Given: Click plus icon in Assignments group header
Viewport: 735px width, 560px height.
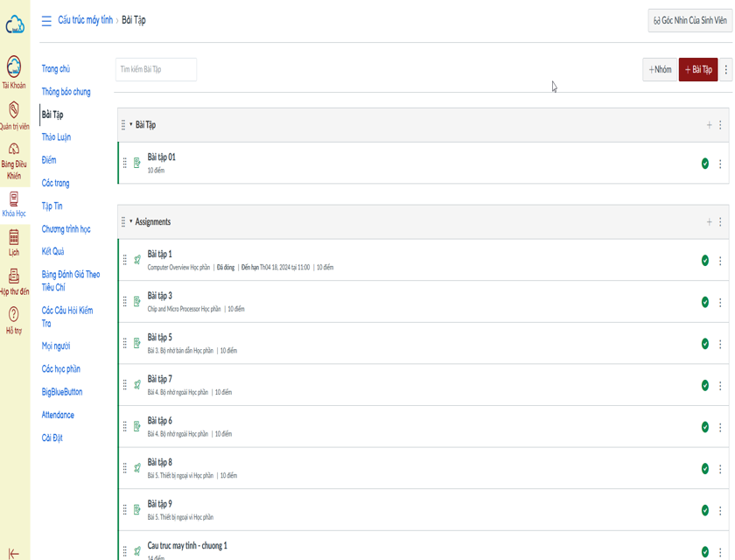Looking at the screenshot, I should click(x=709, y=222).
